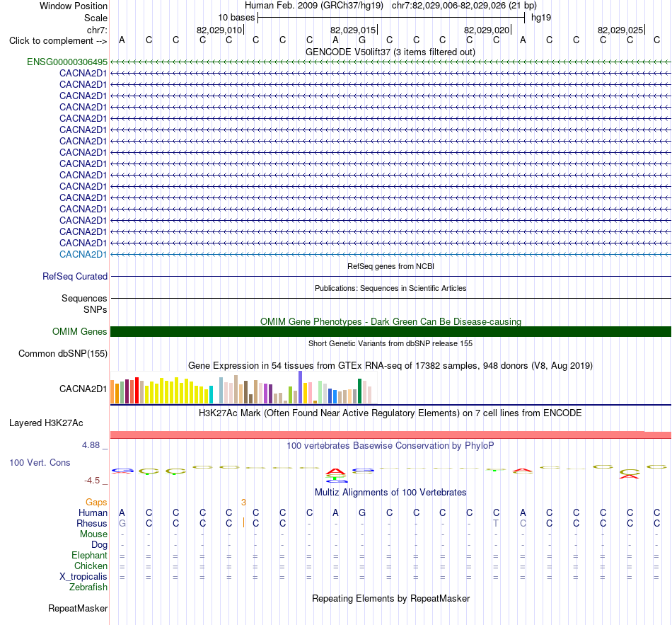
Task: Click the pink H3K27Ac signal bar
Action: pyautogui.click(x=390, y=435)
